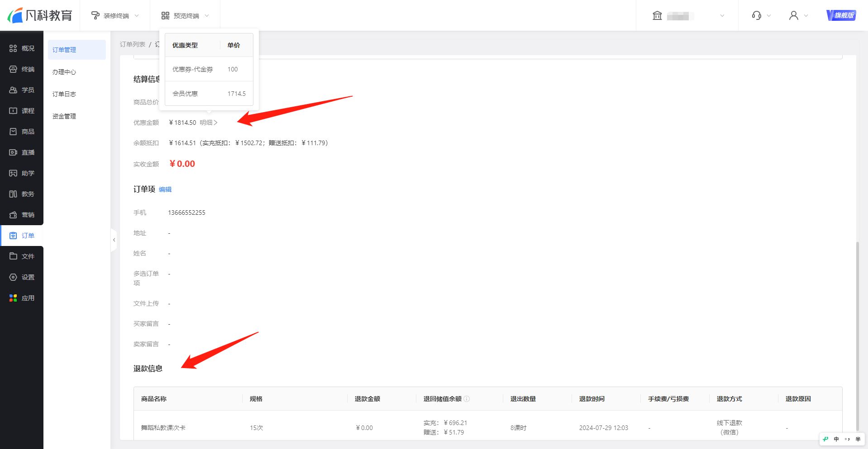868x449 pixels.
Task: Open the 直播 live sidebar icon
Action: click(x=13, y=152)
